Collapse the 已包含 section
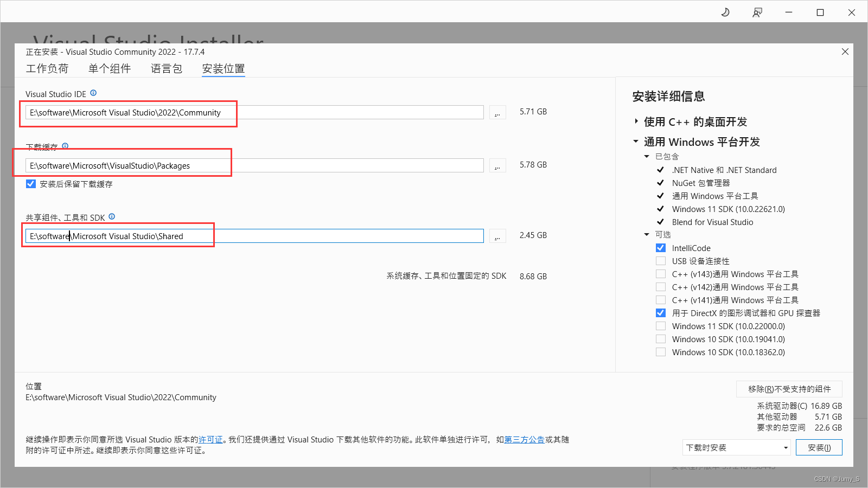 [x=647, y=156]
